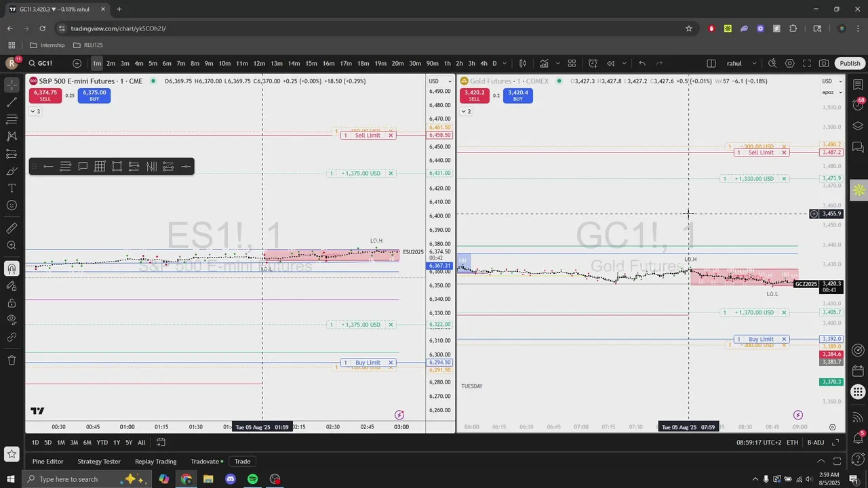
Task: Switch to the 5m timeframe
Action: pyautogui.click(x=153, y=63)
